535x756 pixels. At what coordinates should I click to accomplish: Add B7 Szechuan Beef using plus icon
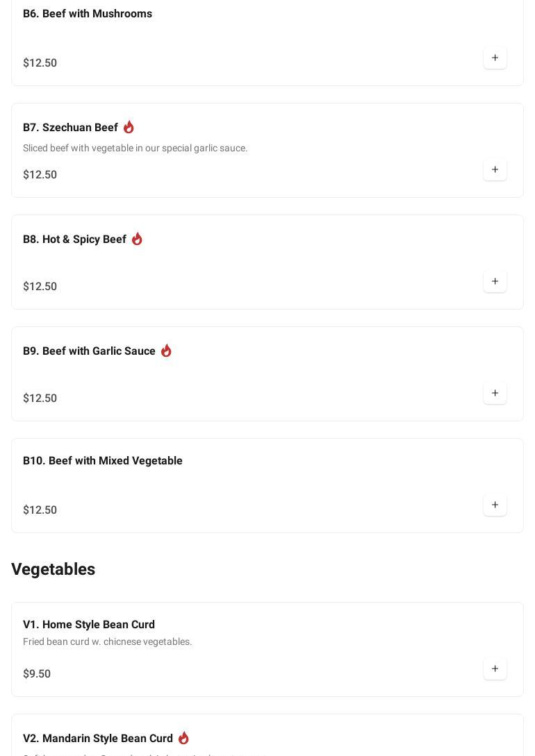coord(495,170)
